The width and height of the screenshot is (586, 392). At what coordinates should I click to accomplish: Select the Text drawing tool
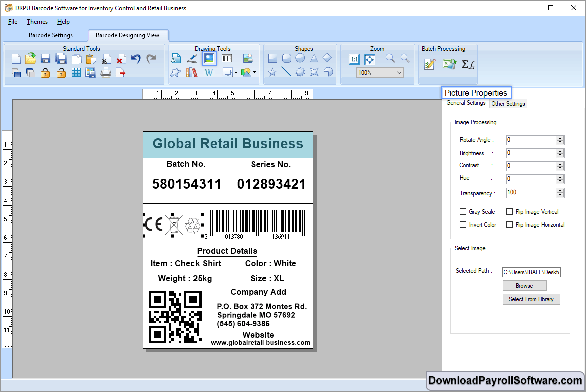176,58
